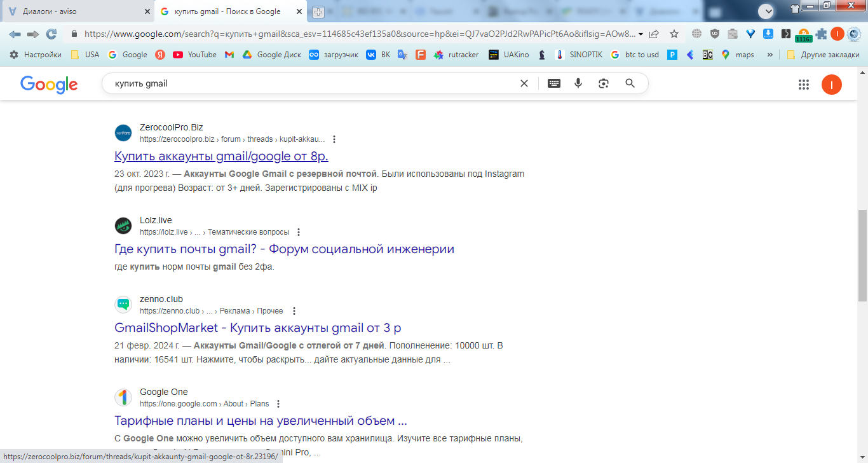Open the GmailShopMarket result link
Viewport: 868px width, 463px height.
tap(258, 328)
